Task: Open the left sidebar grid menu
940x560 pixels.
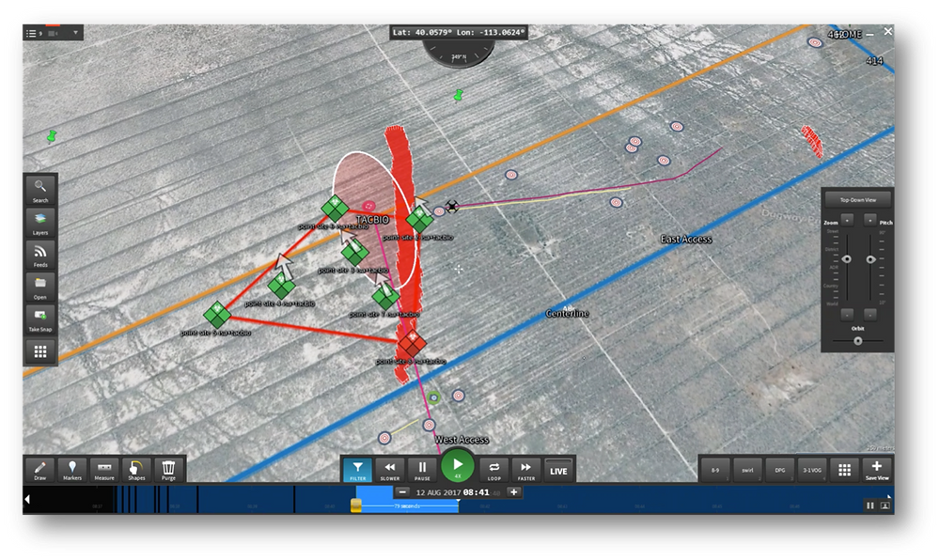Action: (40, 351)
